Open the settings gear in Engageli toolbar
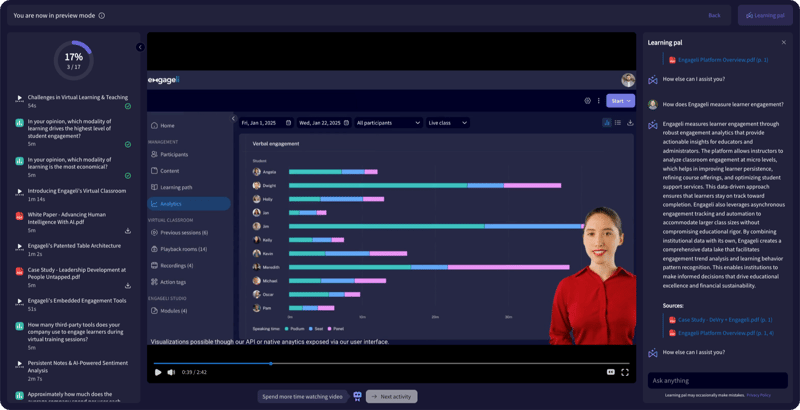 587,101
